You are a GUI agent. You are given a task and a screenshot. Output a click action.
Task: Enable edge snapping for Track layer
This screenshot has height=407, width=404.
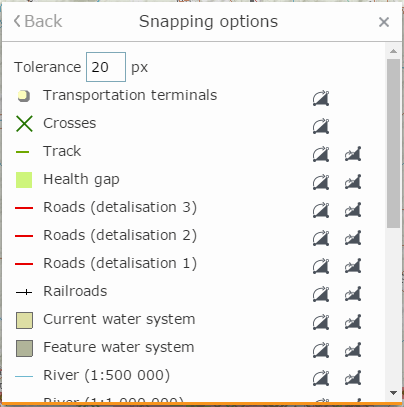[353, 154]
